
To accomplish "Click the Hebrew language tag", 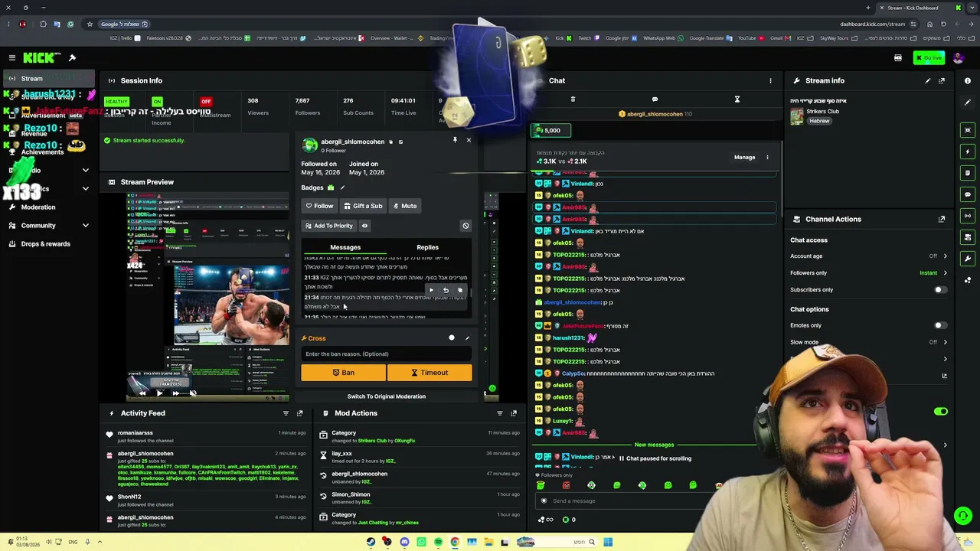I will click(x=819, y=121).
